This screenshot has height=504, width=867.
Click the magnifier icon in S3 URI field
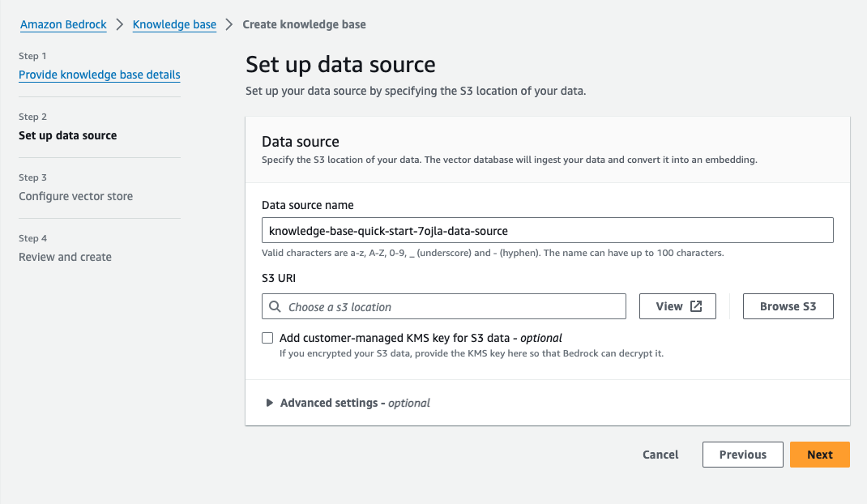pyautogui.click(x=275, y=307)
